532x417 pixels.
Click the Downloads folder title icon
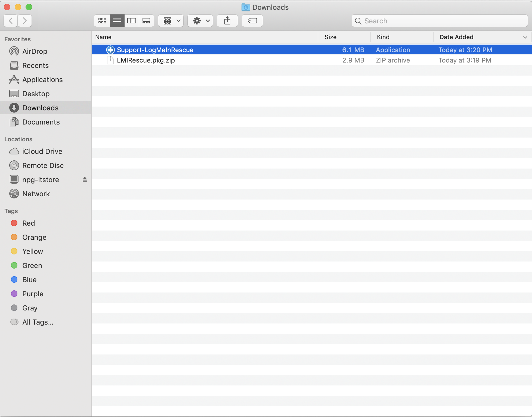(246, 7)
